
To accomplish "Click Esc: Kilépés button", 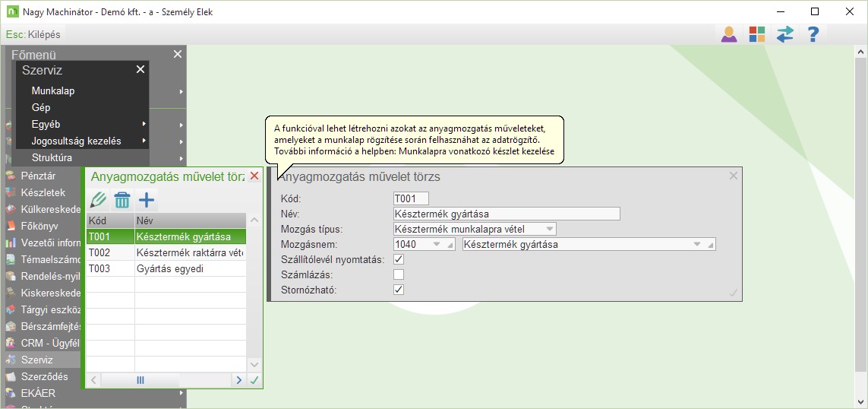I will point(33,34).
